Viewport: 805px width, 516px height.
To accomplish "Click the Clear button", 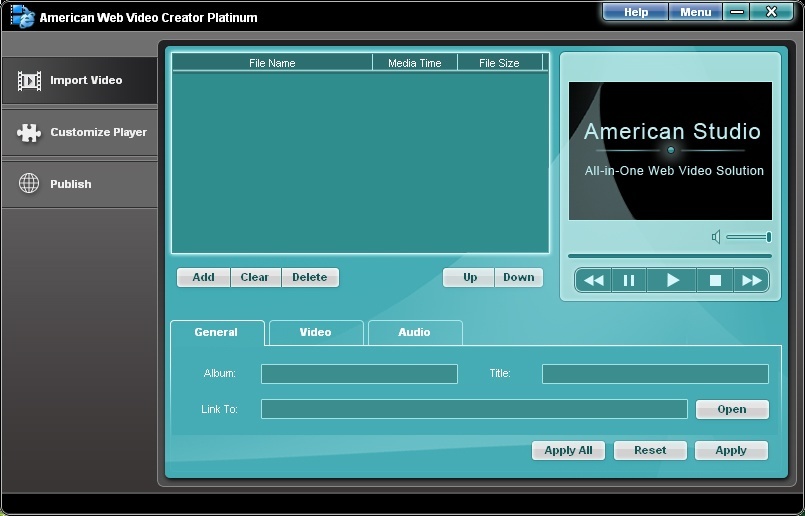I will tap(255, 277).
